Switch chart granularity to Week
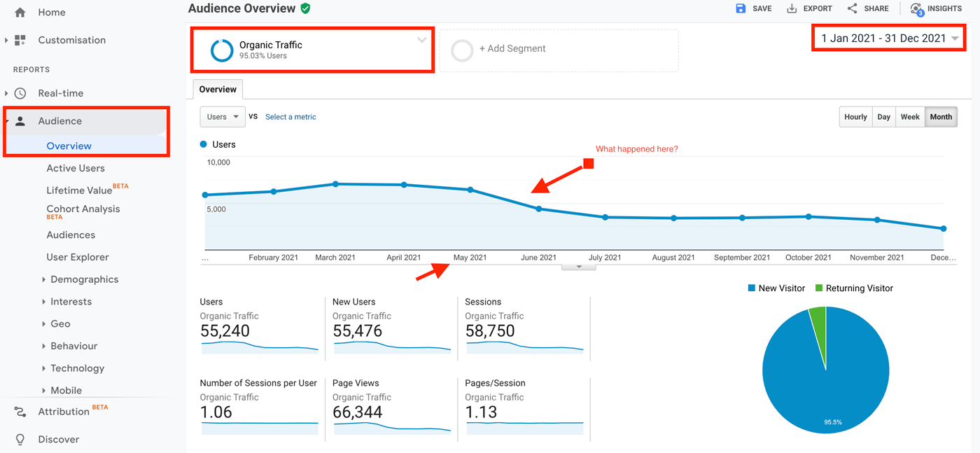Image resolution: width=980 pixels, height=453 pixels. coord(910,117)
